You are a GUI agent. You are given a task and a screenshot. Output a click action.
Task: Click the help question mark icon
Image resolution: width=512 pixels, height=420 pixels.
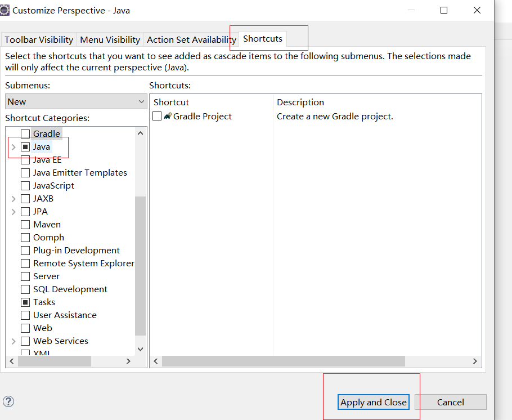pos(8,401)
